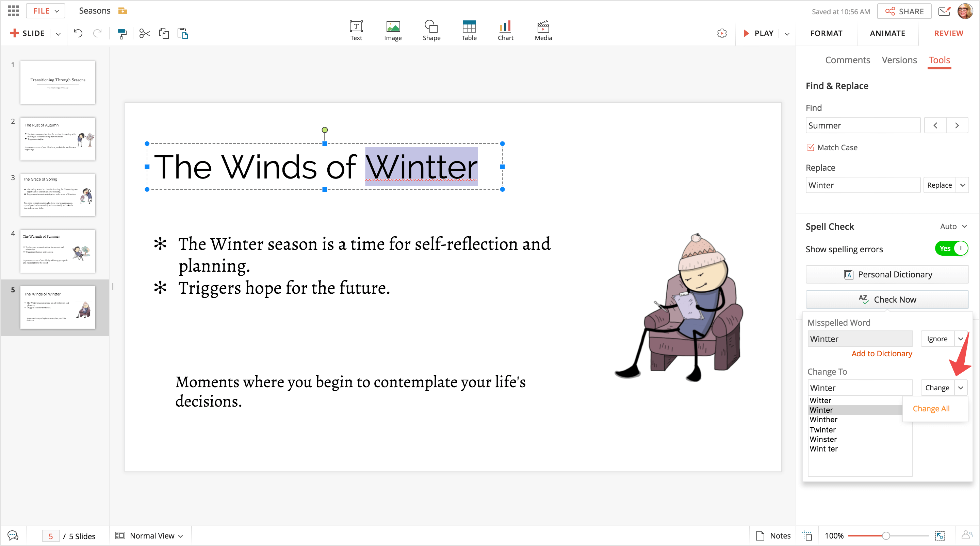Open the Ignore dropdown arrow
The width and height of the screenshot is (980, 546).
[960, 339]
